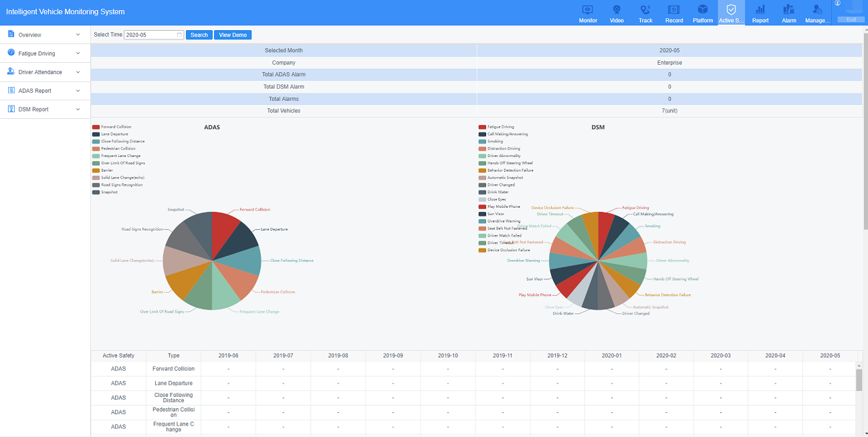
Task: Toggle Hands Off Steering Wheel legend entry
Action: click(x=506, y=163)
